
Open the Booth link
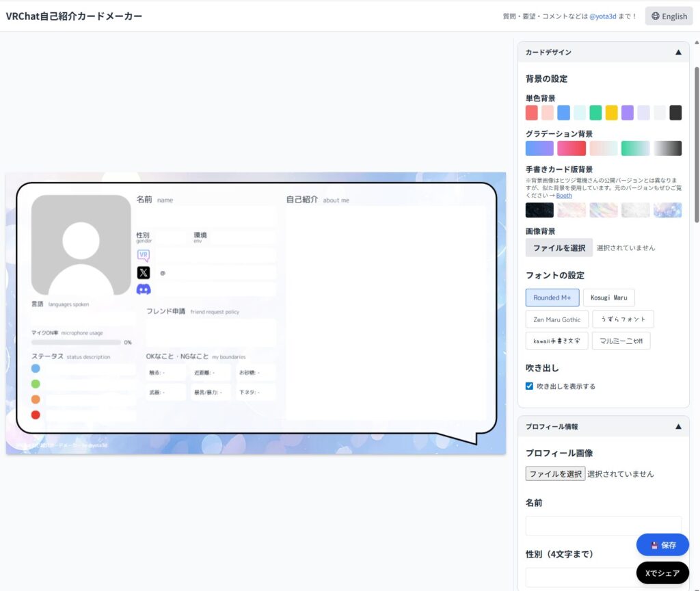coord(564,196)
